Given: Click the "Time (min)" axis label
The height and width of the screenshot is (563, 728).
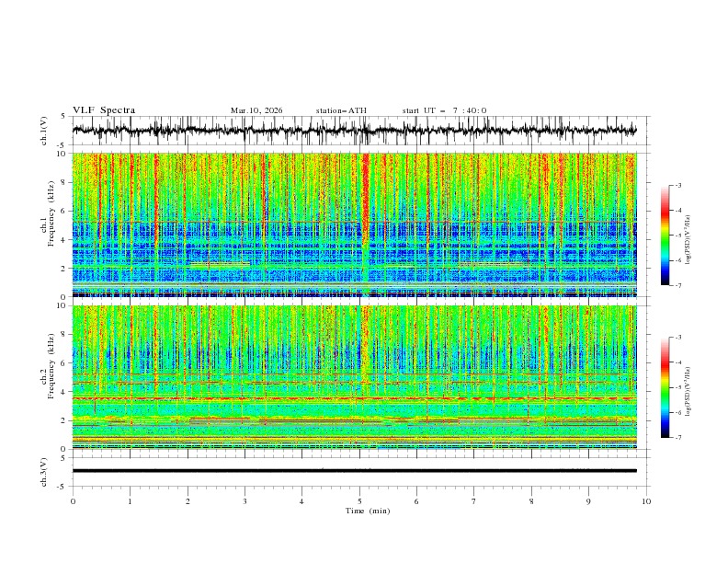Looking at the screenshot, I should (368, 511).
